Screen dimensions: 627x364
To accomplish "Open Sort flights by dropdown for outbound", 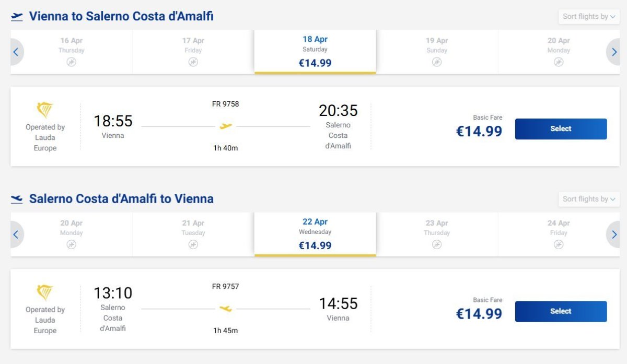I will [589, 17].
